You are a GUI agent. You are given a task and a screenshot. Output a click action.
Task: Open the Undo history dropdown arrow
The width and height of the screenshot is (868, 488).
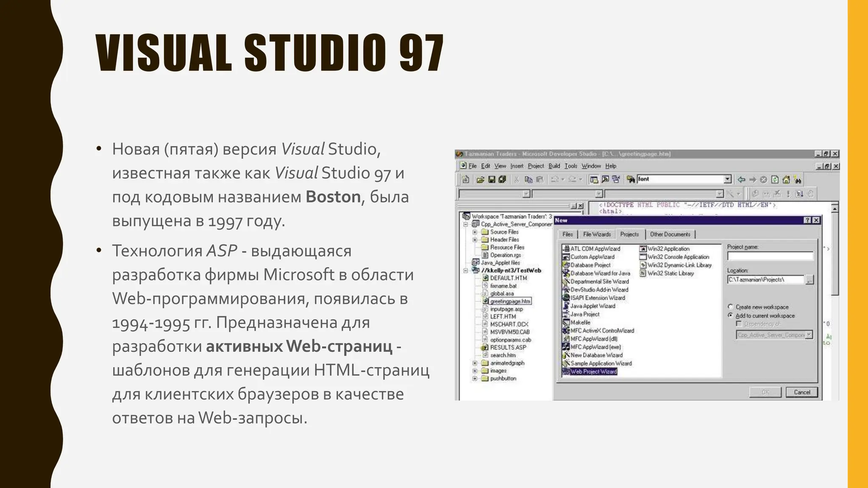tap(563, 180)
